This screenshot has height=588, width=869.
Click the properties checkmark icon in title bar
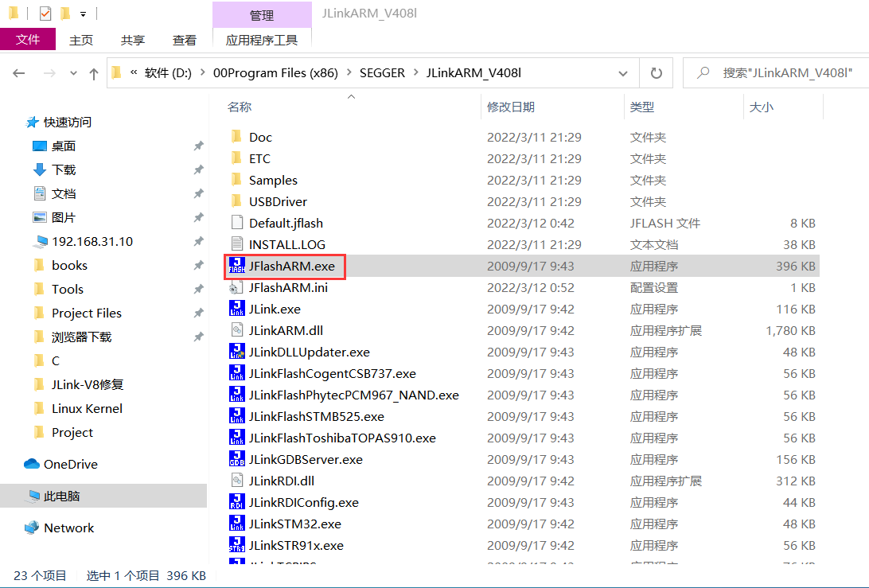45,14
